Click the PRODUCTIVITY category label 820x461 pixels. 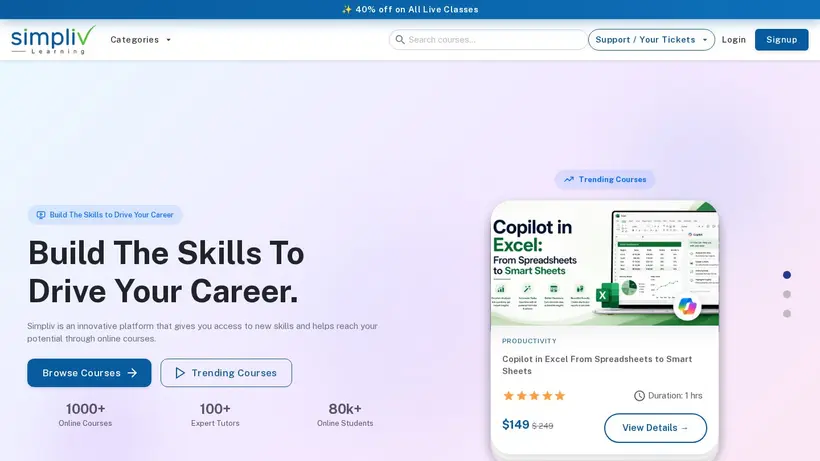point(529,341)
